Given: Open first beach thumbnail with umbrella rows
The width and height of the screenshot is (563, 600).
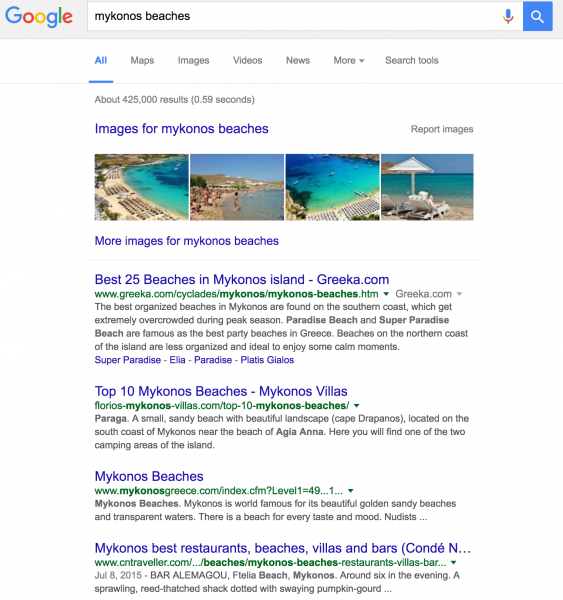Looking at the screenshot, I should pyautogui.click(x=141, y=187).
